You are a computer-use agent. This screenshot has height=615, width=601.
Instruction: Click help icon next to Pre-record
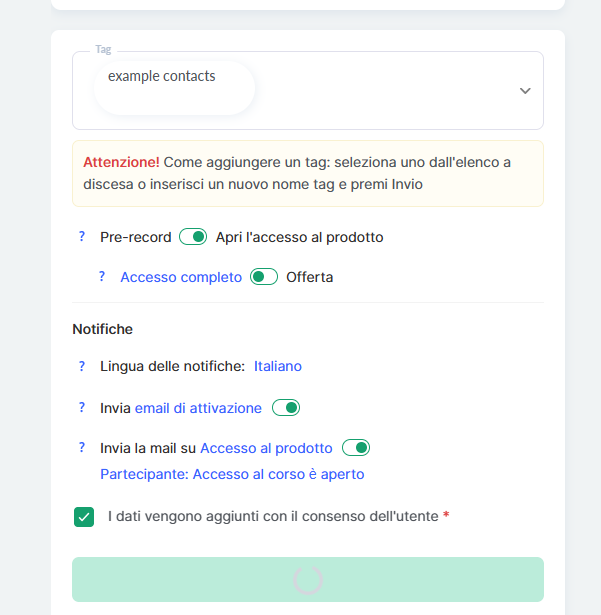tap(82, 237)
